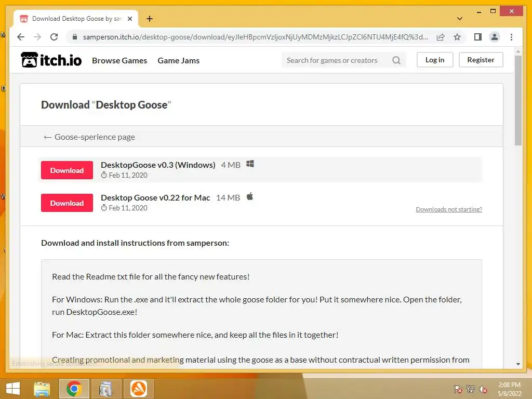Click scrollbar up arrow
The height and width of the screenshot is (399, 532).
[518, 51]
